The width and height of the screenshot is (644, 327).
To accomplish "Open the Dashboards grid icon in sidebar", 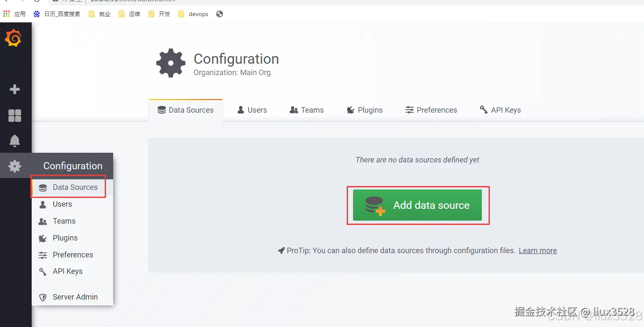I will pyautogui.click(x=15, y=115).
